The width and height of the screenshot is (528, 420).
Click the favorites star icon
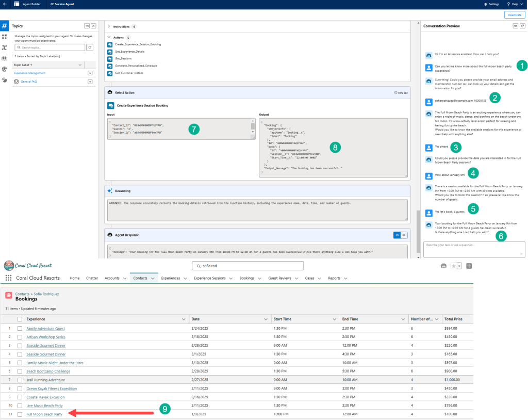[453, 266]
